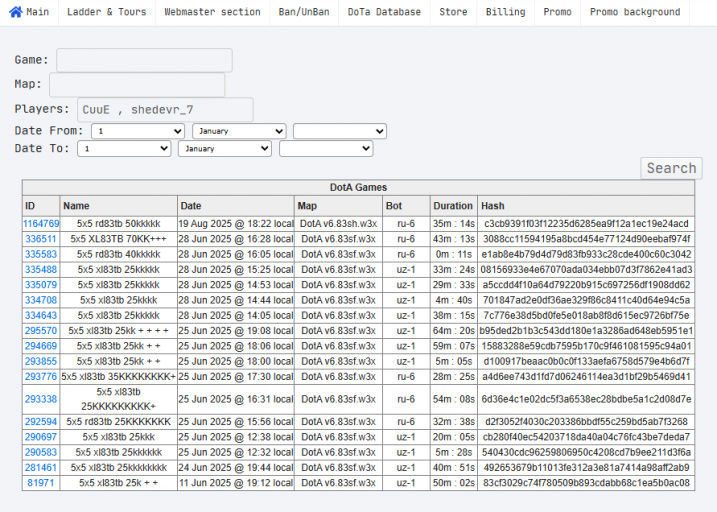Click the Players input field
Image resolution: width=717 pixels, height=512 pixels.
coord(165,109)
